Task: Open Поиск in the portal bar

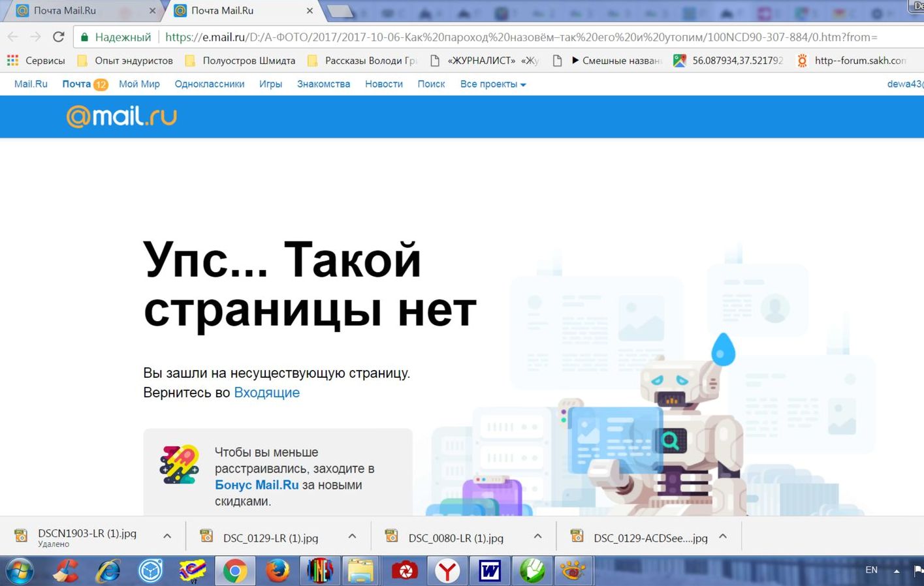Action: click(x=431, y=84)
